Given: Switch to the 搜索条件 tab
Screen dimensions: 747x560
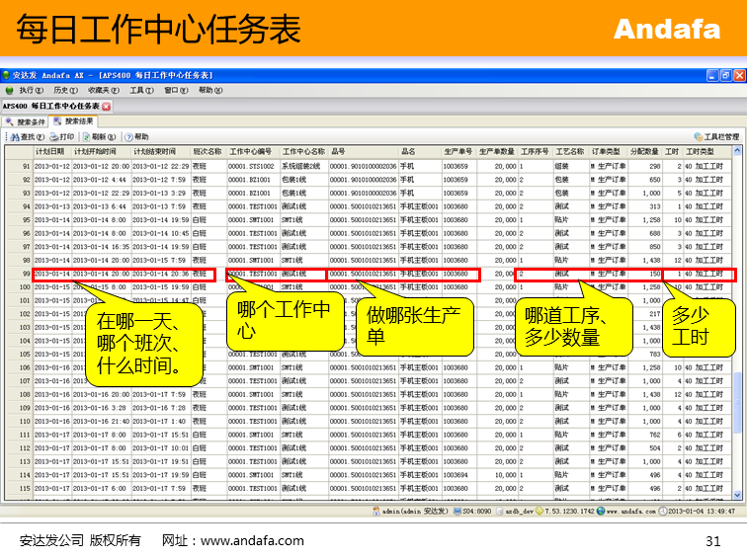Looking at the screenshot, I should (27, 122).
